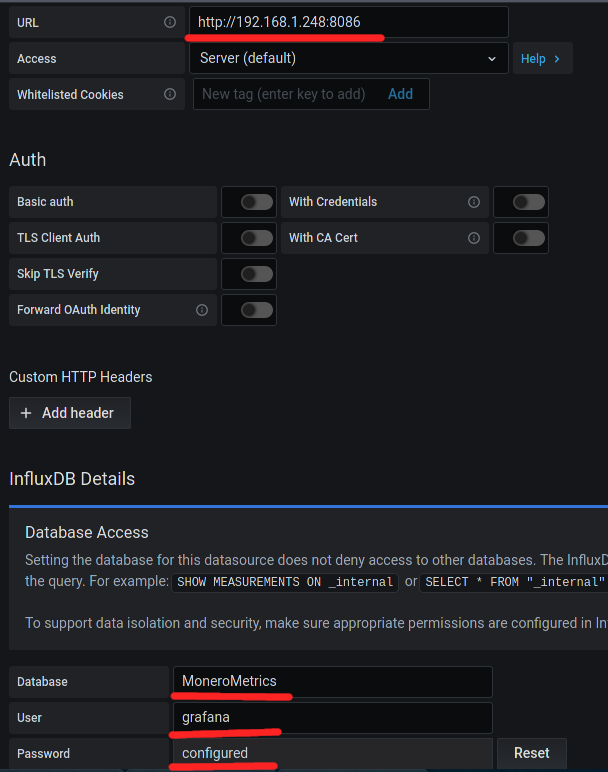Click the Add cookie link
The height and width of the screenshot is (772, 608).
[400, 94]
